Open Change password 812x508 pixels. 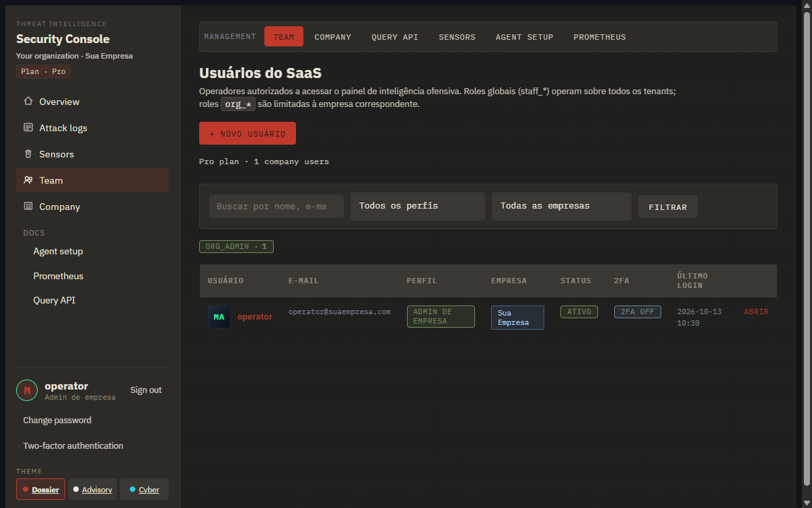57,420
